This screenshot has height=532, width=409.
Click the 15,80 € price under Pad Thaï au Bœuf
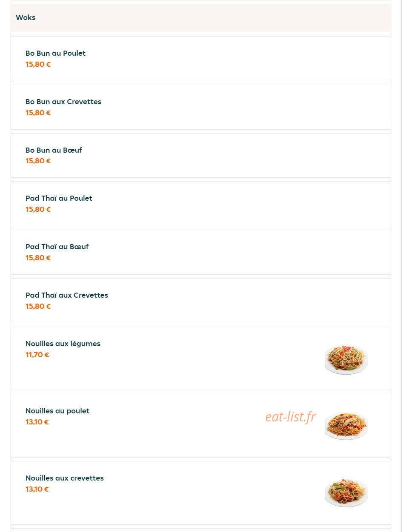coord(38,258)
